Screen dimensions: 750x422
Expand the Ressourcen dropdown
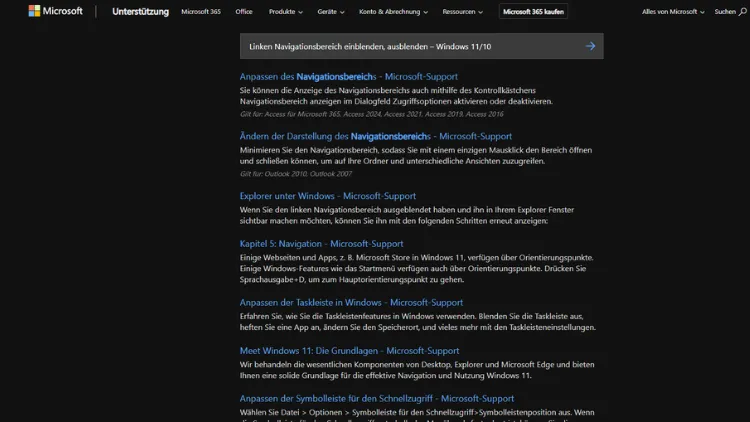(x=463, y=11)
